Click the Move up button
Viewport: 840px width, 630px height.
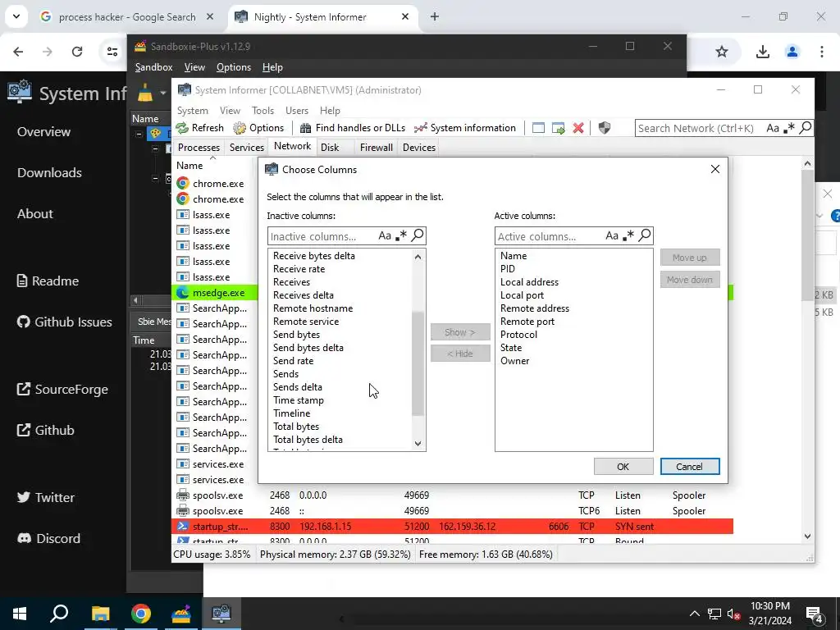[x=689, y=258]
